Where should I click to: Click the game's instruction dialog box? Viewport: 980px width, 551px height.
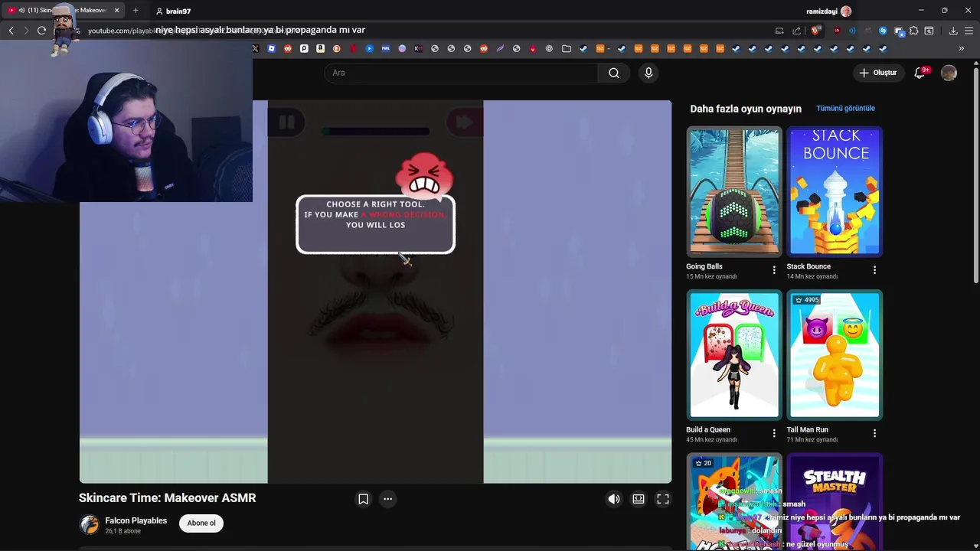(x=375, y=224)
